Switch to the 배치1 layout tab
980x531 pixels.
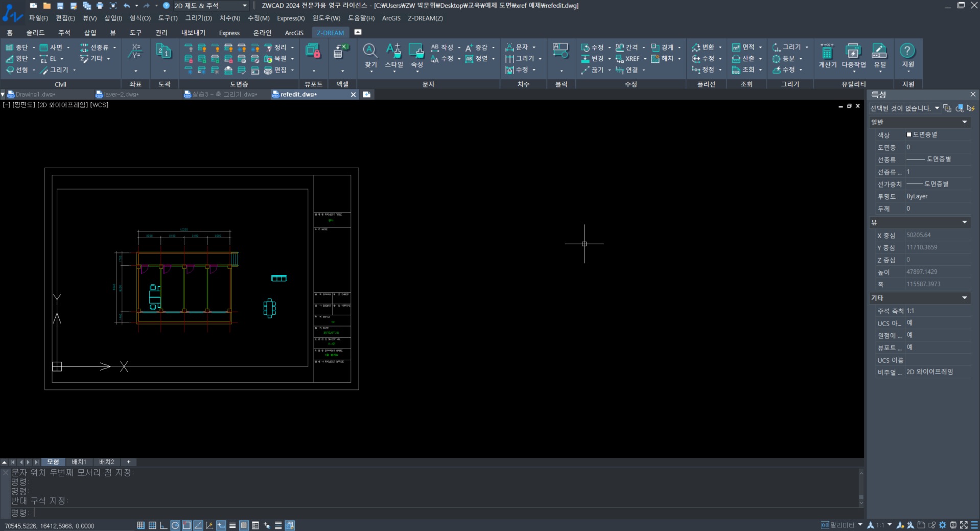(79, 462)
